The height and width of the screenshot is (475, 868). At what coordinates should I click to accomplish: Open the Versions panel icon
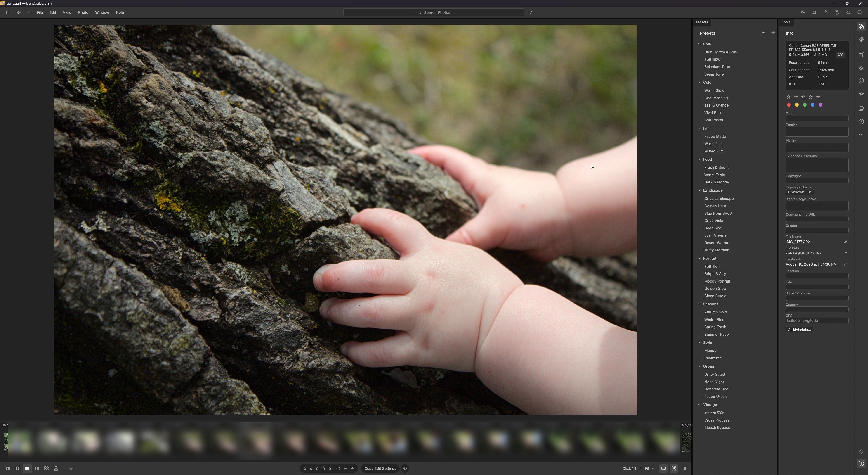click(x=861, y=109)
